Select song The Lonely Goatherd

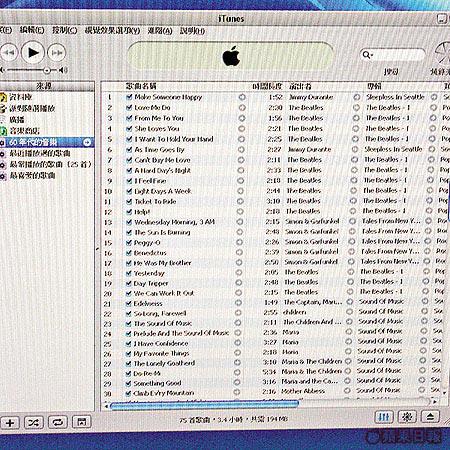click(x=164, y=363)
